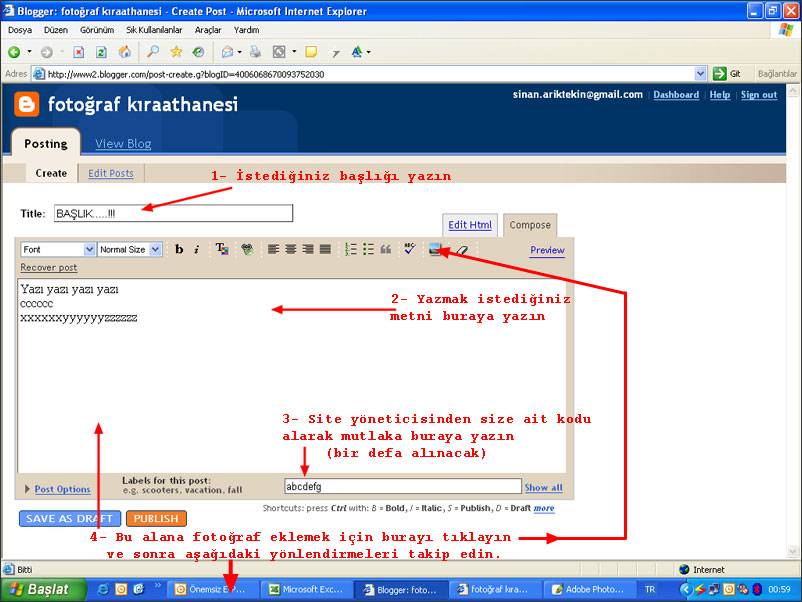Click the PUBLISH button
This screenshot has width=802, height=602.
pos(156,519)
